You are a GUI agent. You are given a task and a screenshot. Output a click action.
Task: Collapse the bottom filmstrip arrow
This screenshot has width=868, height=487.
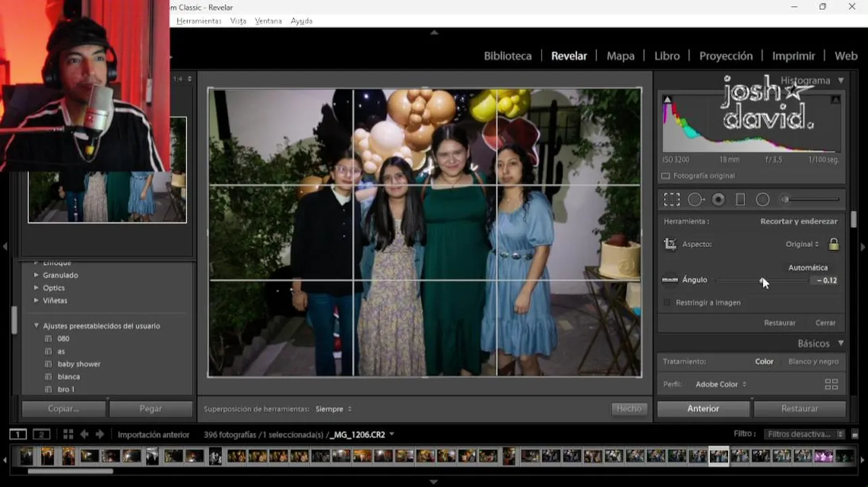pos(434,482)
